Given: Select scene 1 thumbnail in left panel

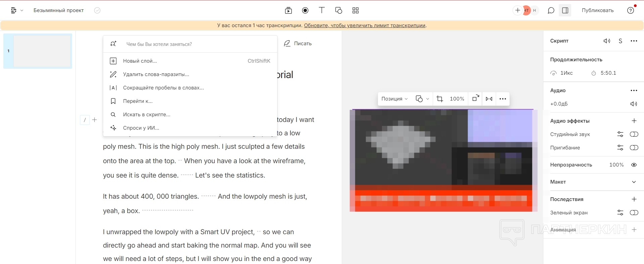Looking at the screenshot, I should (x=38, y=51).
